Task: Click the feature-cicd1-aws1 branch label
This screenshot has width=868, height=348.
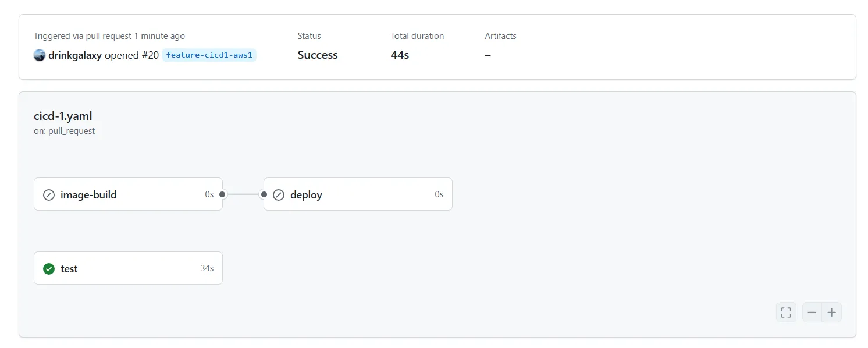Action: 209,55
